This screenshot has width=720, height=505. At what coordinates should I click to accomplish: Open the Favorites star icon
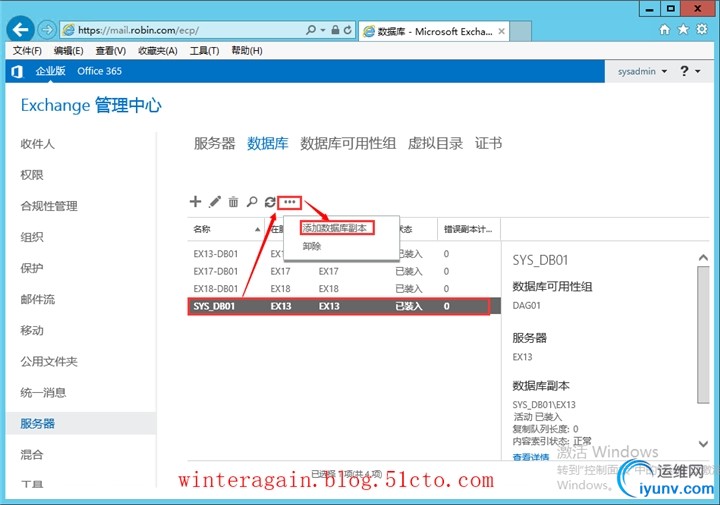pyautogui.click(x=683, y=30)
